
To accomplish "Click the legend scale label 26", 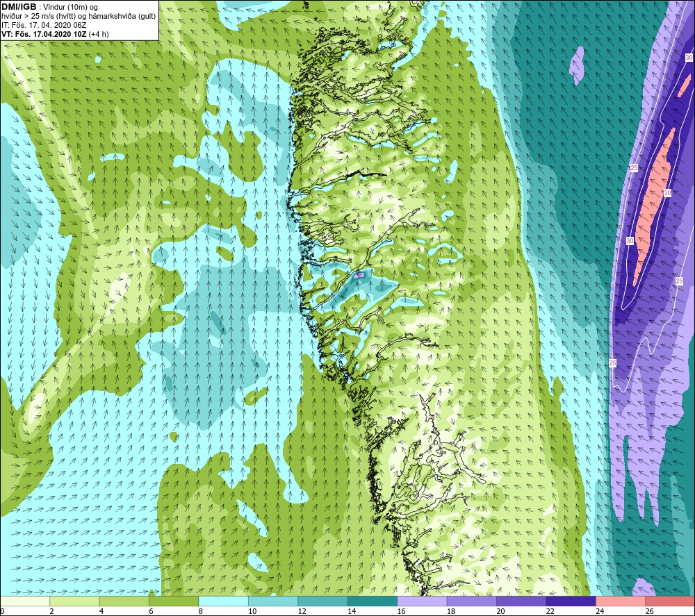I will (x=649, y=611).
